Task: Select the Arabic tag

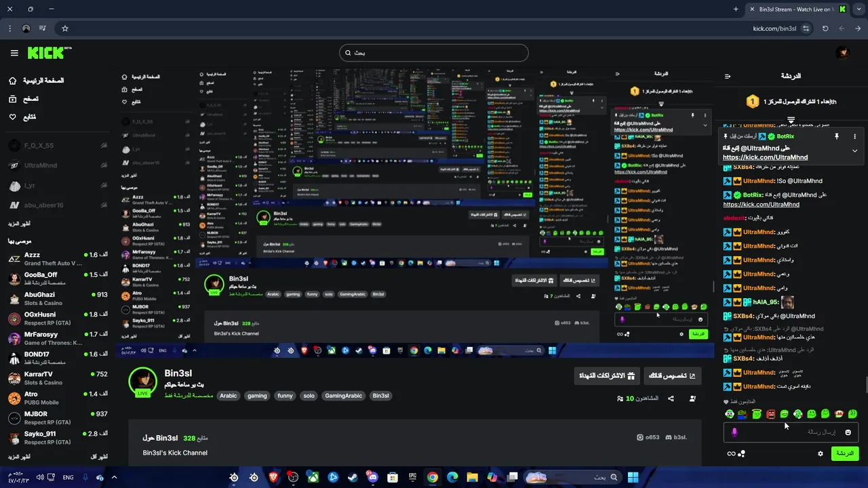Action: [229, 396]
